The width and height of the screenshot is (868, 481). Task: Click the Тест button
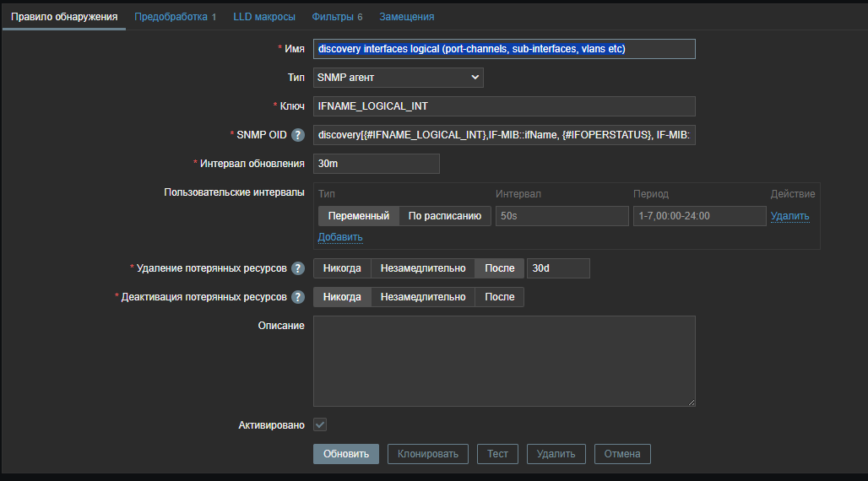click(x=497, y=454)
